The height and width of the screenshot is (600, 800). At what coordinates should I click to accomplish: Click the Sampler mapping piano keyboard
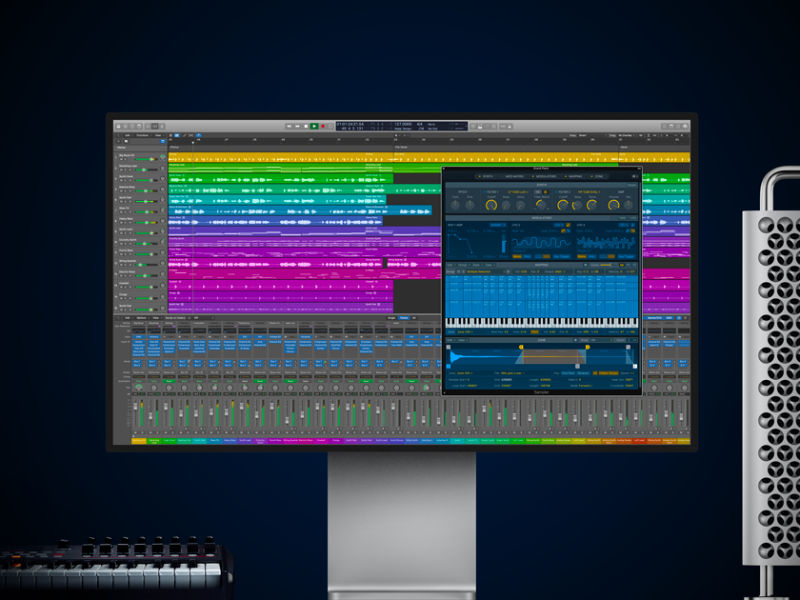click(541, 322)
